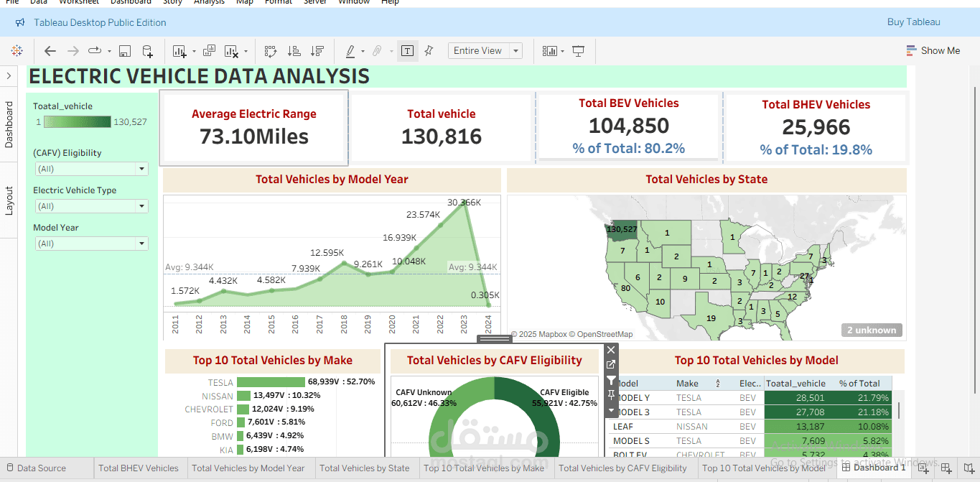The width and height of the screenshot is (980, 482).
Task: Open the replay animation speed dropdown arrow
Action: [109, 52]
